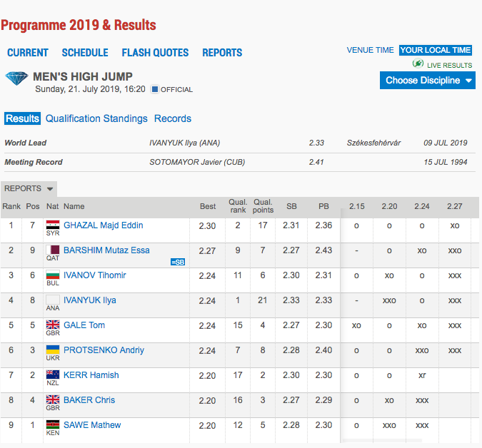This screenshot has height=448, width=482.
Task: Click the Kenya flag beside SAWE
Action: pyautogui.click(x=52, y=425)
